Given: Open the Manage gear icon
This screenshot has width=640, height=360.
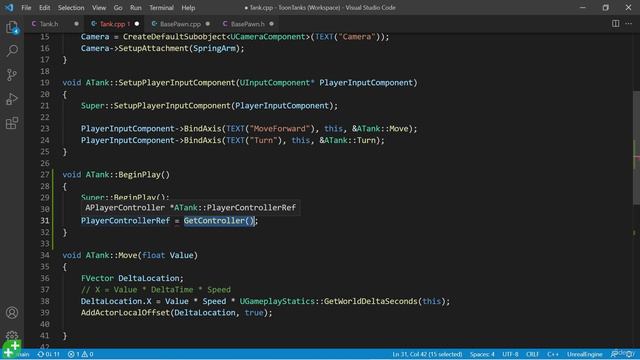Looking at the screenshot, I should click(12, 336).
